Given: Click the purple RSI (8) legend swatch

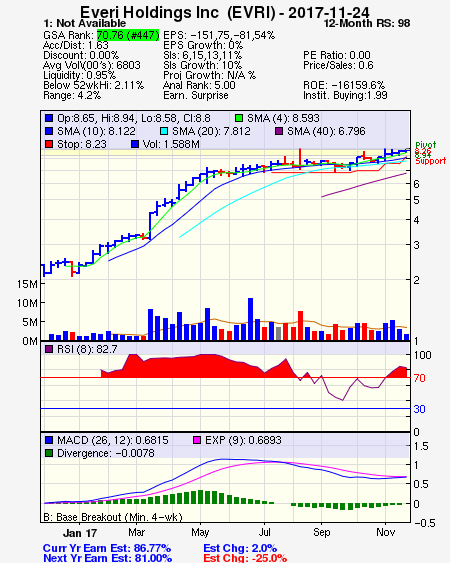Looking at the screenshot, I should coord(49,349).
